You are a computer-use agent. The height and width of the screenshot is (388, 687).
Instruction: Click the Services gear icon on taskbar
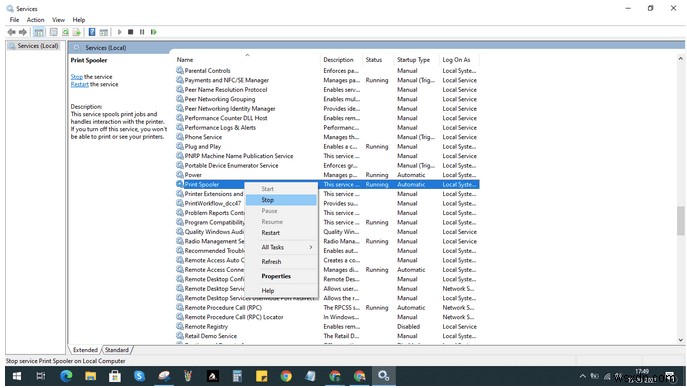point(384,376)
